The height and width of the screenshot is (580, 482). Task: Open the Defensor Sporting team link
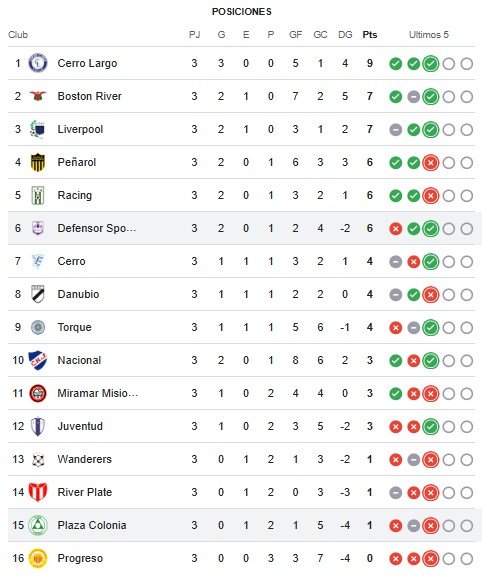[97, 228]
